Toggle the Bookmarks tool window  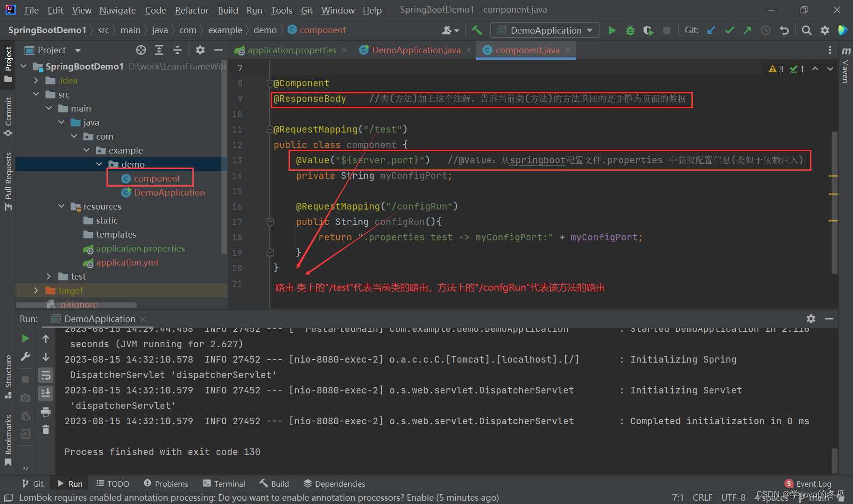[x=8, y=440]
